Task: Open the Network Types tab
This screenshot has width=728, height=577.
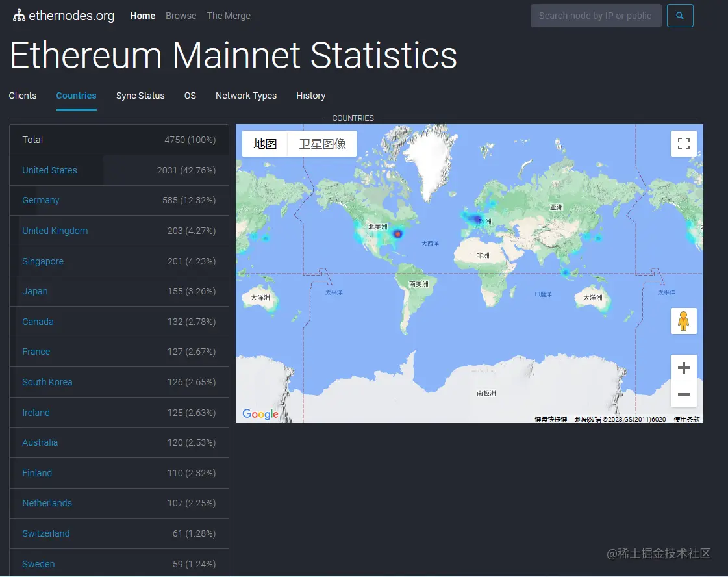Action: [246, 96]
